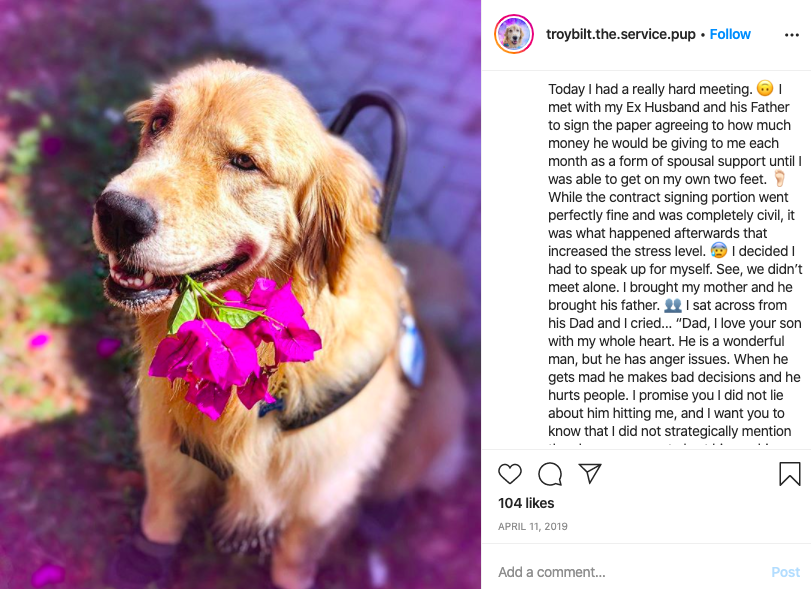This screenshot has width=811, height=589.
Task: View the 104 likes list
Action: [x=526, y=503]
